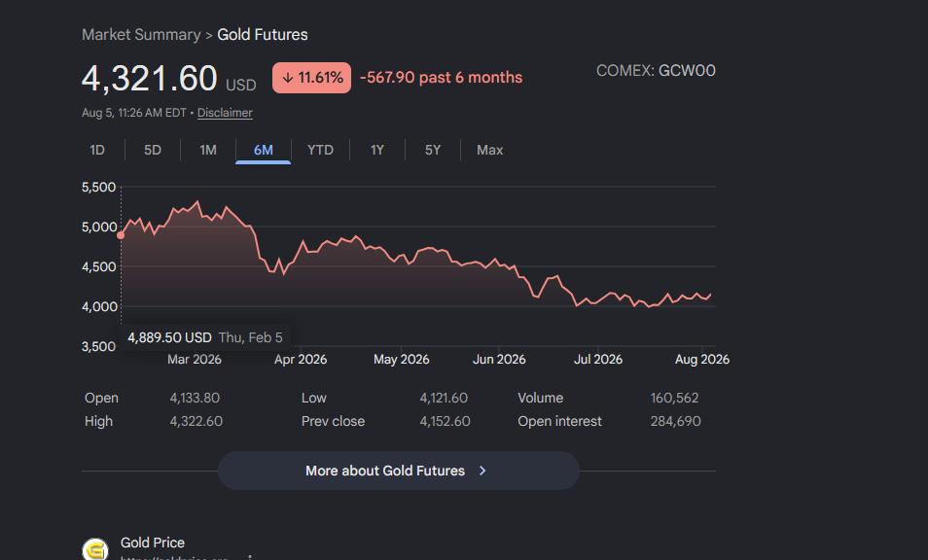Image resolution: width=928 pixels, height=560 pixels.
Task: Switch to the YTD range
Action: click(x=320, y=150)
